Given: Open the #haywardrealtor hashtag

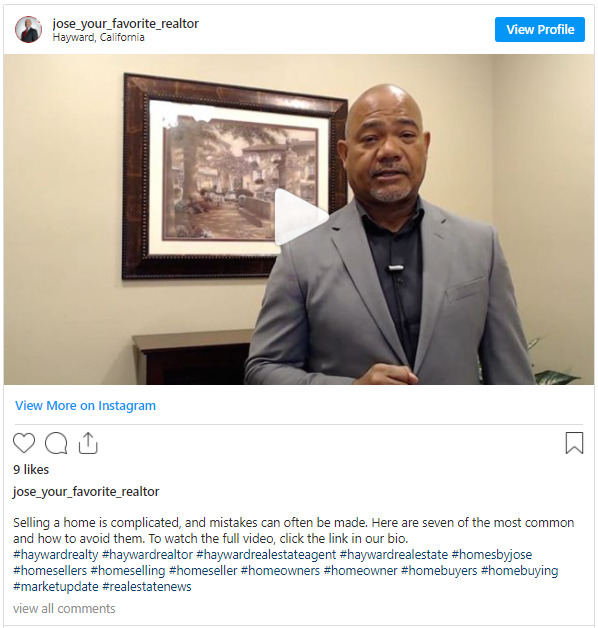Looking at the screenshot, I should click(147, 555).
